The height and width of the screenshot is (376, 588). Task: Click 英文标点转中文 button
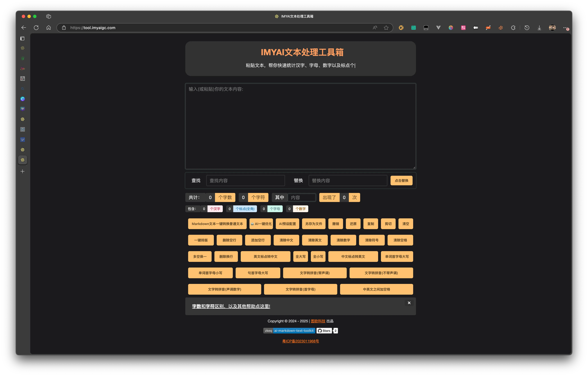(266, 256)
